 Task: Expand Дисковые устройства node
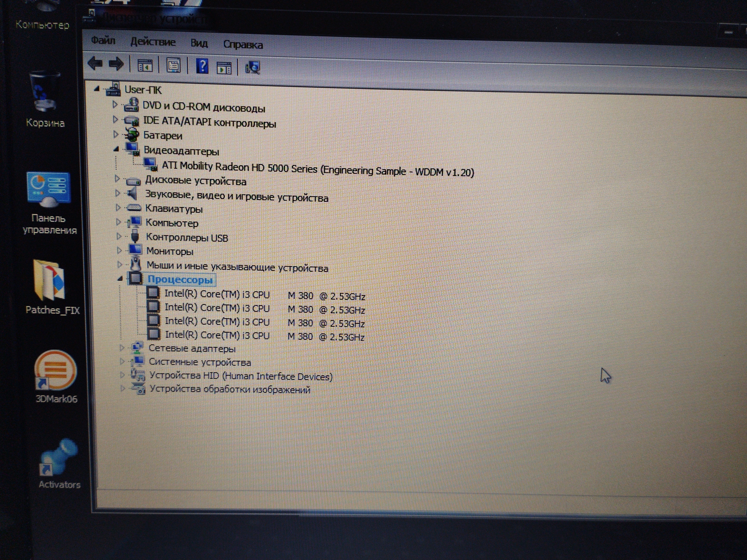[117, 179]
